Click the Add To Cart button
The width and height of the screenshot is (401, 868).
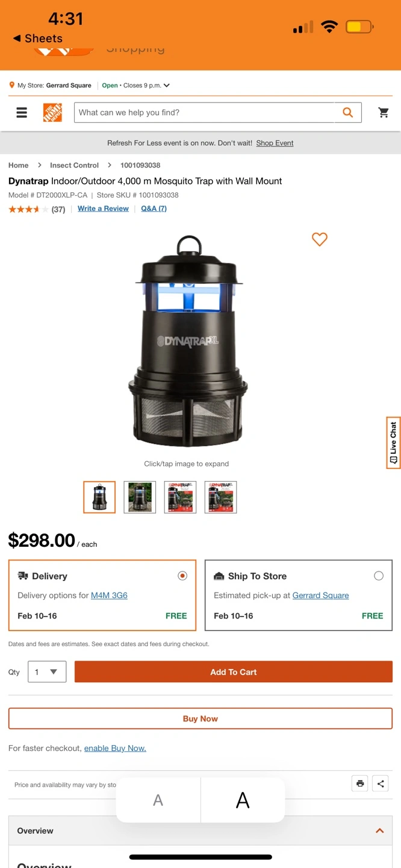(234, 672)
